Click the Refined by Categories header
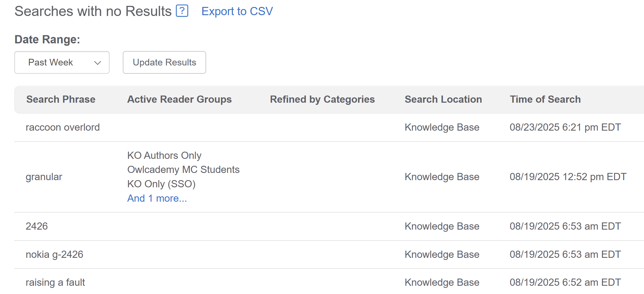Screen dimensions: 644x294 (x=322, y=99)
